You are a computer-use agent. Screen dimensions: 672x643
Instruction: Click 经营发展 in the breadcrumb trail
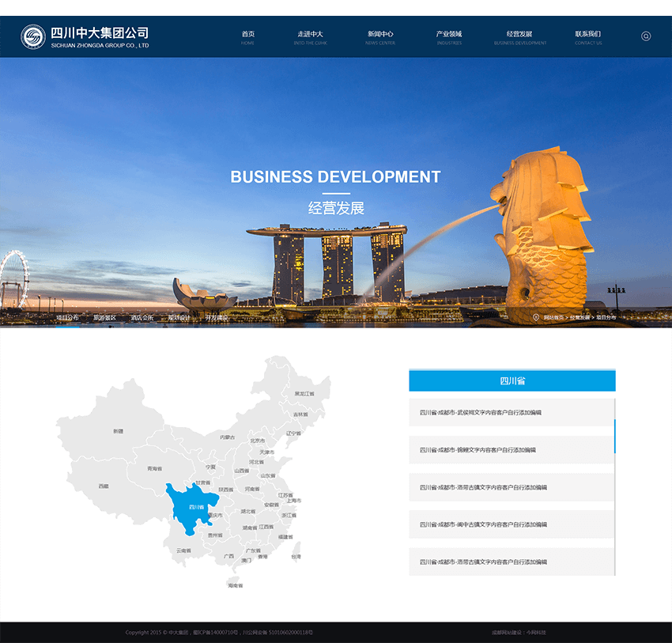tap(580, 318)
